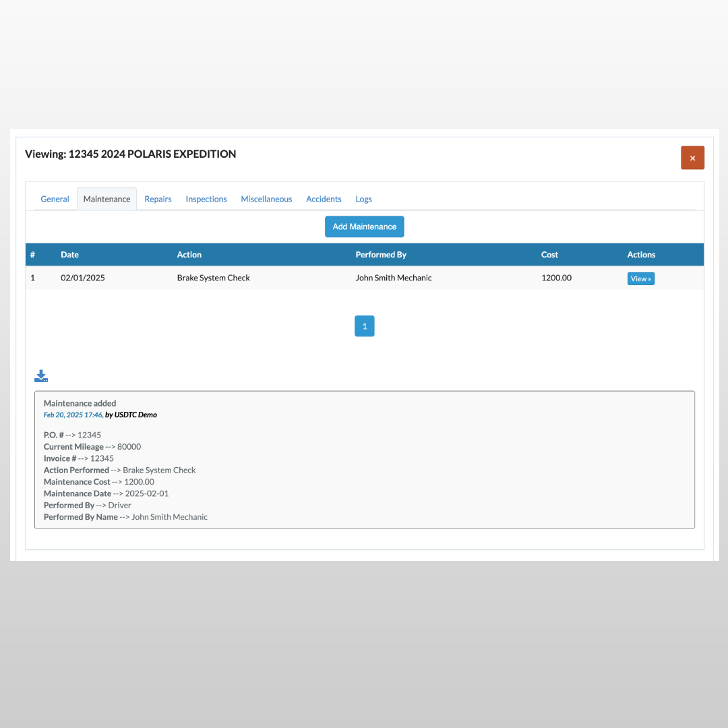Viewport: 728px width, 728px height.
Task: Show the Logs tab
Action: (363, 199)
